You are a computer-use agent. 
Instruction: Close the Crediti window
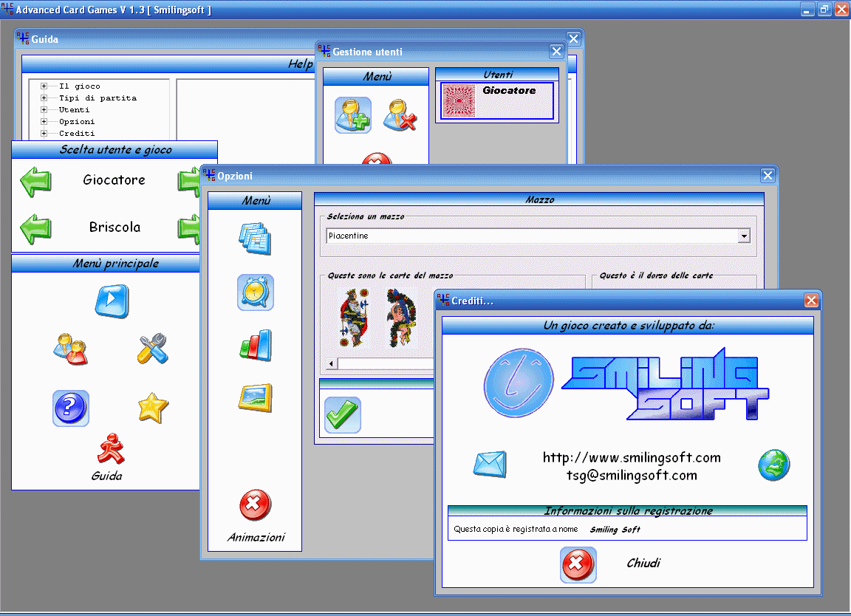(x=811, y=301)
